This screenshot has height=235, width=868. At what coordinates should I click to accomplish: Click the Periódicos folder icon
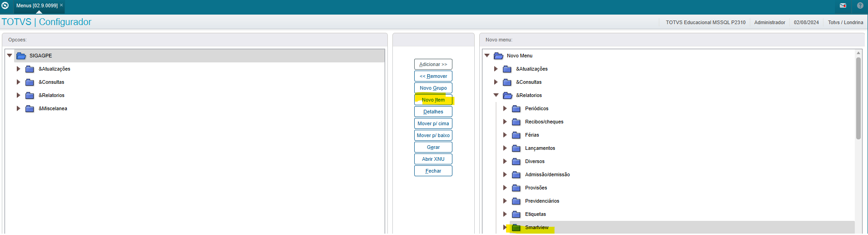(517, 108)
